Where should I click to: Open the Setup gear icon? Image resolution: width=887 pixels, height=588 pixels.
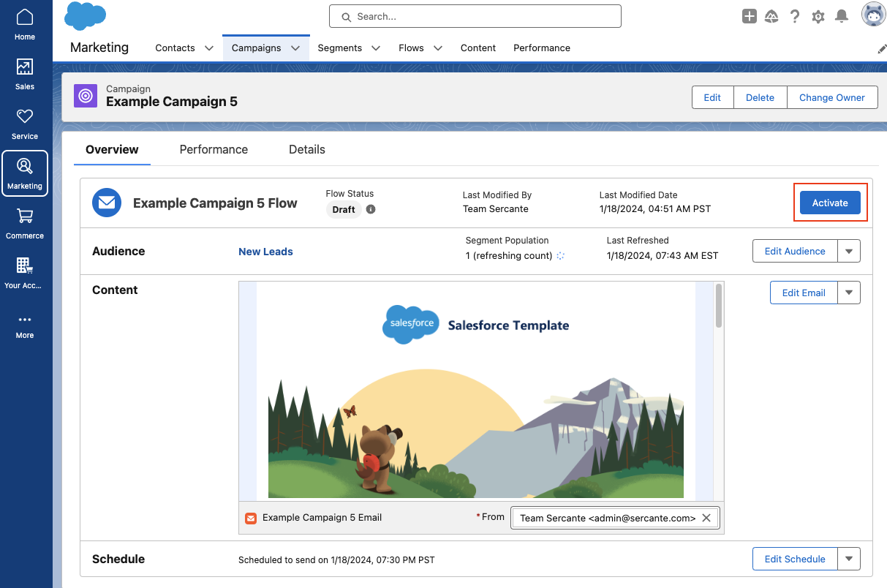click(x=818, y=16)
